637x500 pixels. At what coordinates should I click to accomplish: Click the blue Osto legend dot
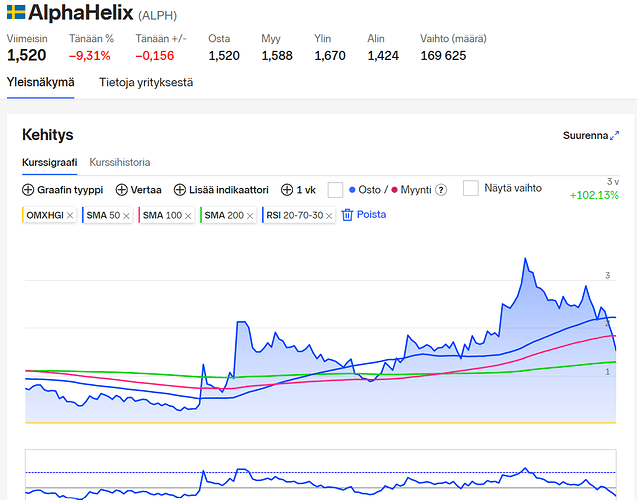click(352, 190)
